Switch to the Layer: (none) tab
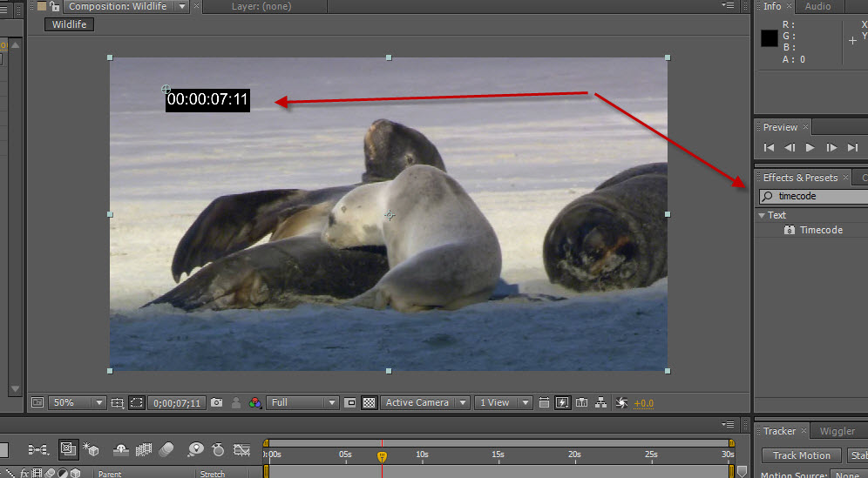The height and width of the screenshot is (478, 868). (x=261, y=6)
